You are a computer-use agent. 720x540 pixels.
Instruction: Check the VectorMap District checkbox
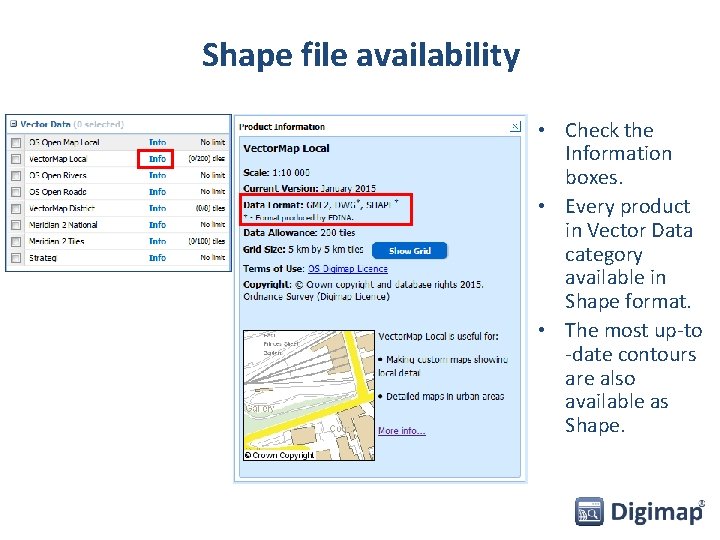(x=16, y=209)
